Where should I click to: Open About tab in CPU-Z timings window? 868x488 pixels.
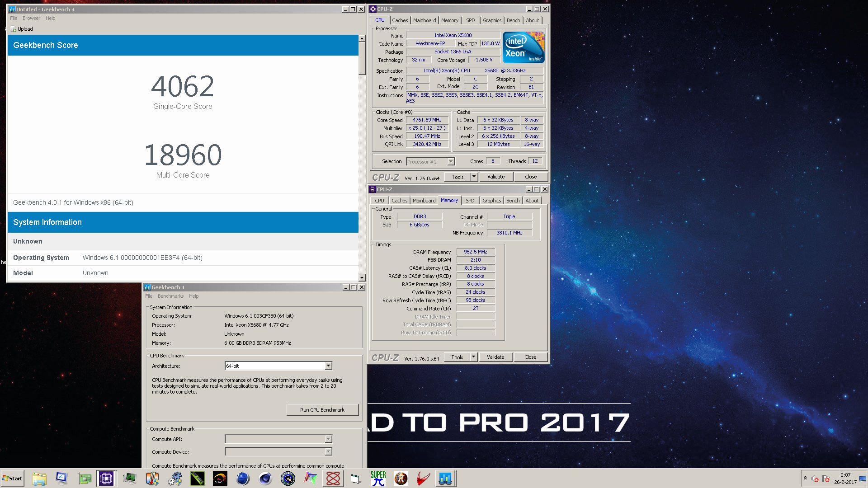532,201
